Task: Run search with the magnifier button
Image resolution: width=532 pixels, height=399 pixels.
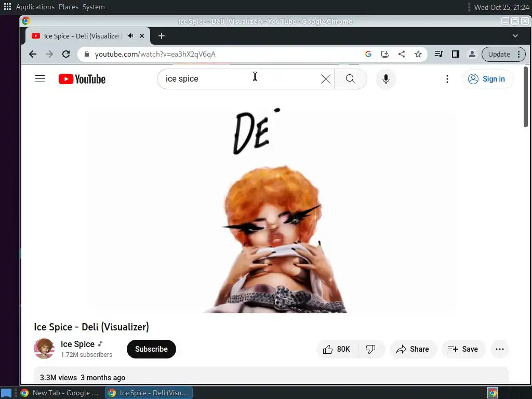Action: (351, 79)
